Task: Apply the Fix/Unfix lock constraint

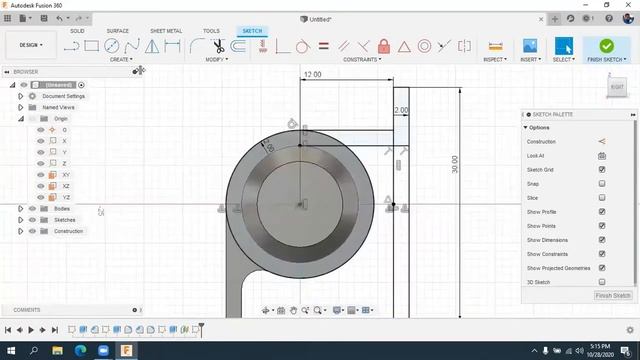Action: pos(384,46)
